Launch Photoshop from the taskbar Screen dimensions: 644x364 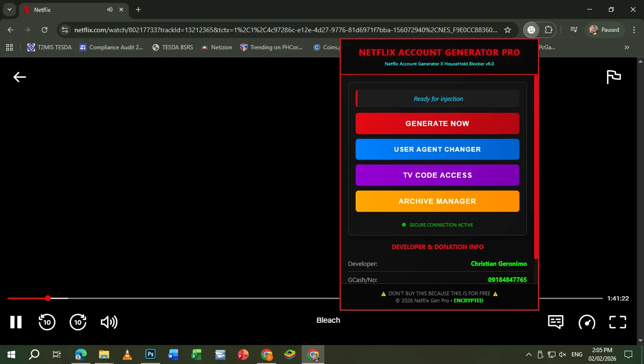coord(151,354)
